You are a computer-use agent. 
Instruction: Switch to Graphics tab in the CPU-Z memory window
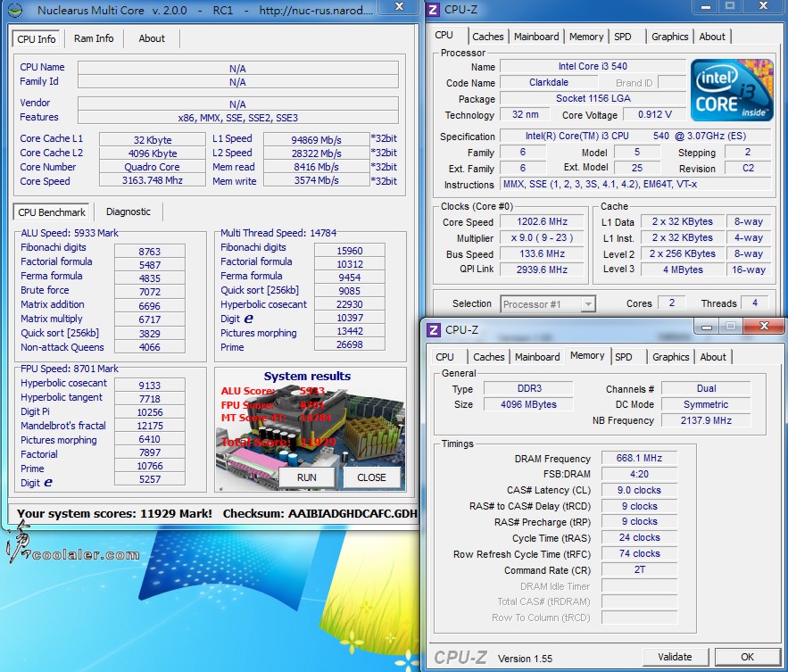671,357
